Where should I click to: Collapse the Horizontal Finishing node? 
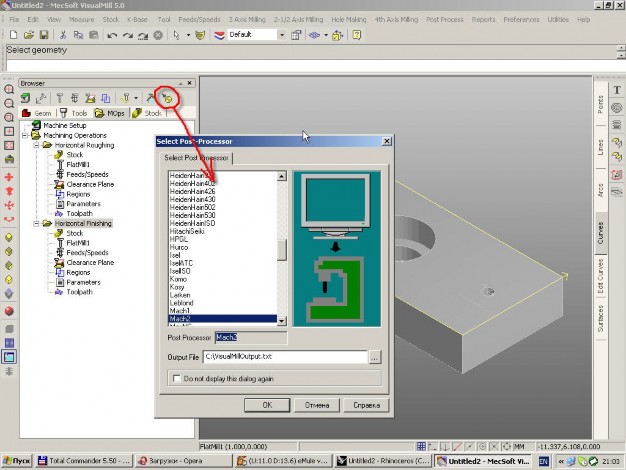[36, 224]
